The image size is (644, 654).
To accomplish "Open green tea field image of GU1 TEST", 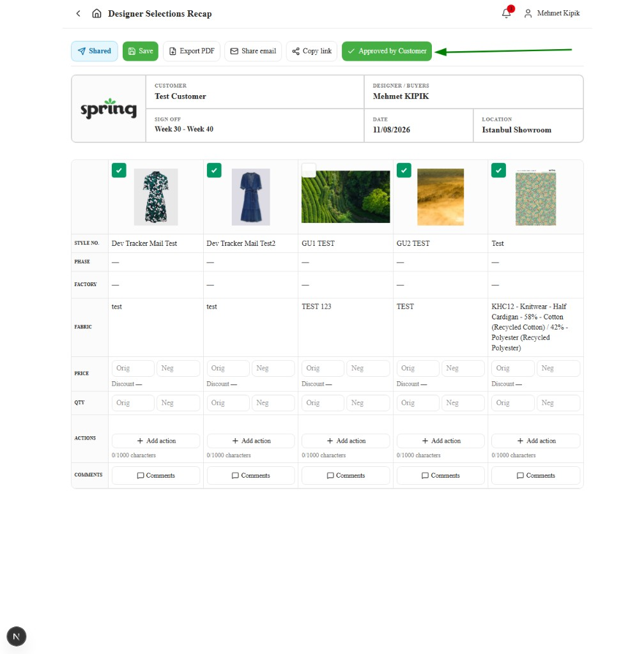I will point(346,197).
